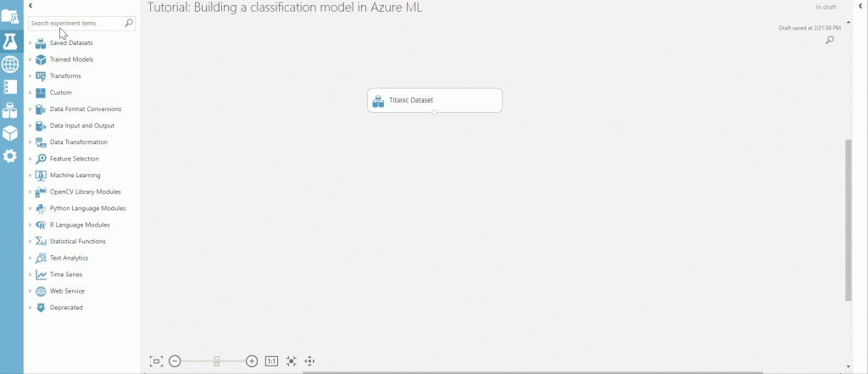Click the Search experiment items field
This screenshot has width=868, height=374.
click(x=76, y=23)
